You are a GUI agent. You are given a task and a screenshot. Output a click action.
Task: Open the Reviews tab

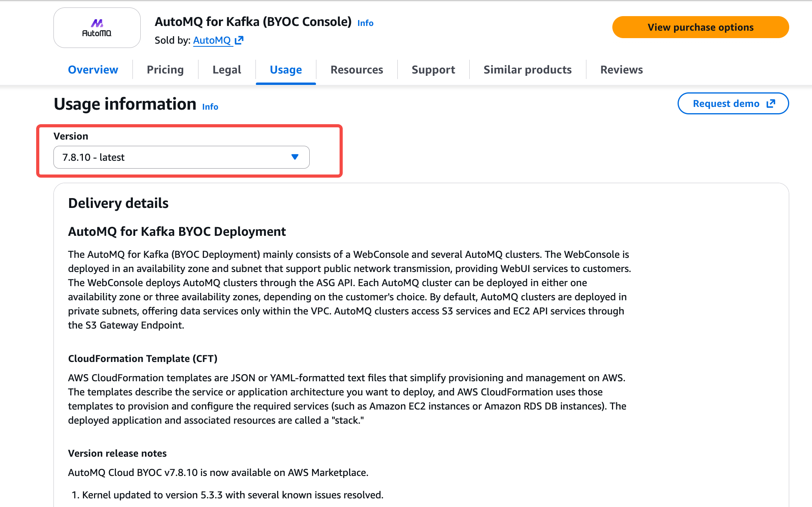(x=621, y=70)
